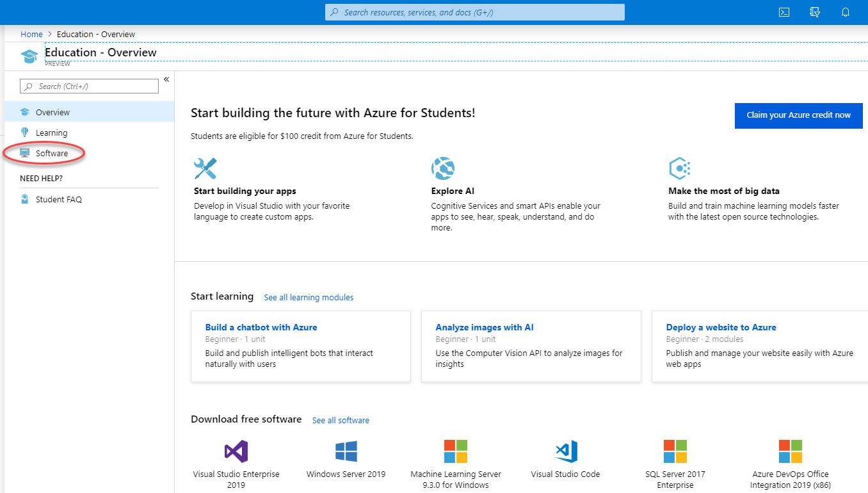This screenshot has width=868, height=493.
Task: Open See all learning modules link
Action: tap(309, 297)
